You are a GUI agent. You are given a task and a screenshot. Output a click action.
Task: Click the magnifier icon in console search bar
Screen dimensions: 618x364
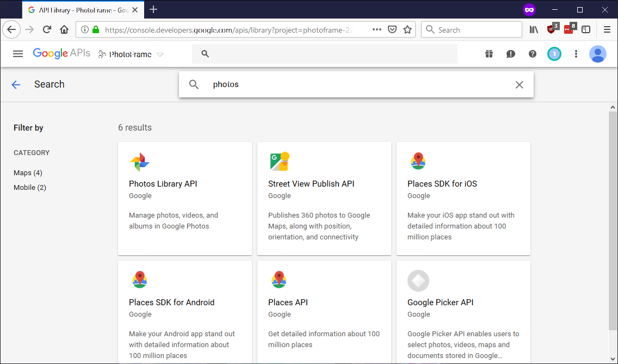pyautogui.click(x=205, y=54)
